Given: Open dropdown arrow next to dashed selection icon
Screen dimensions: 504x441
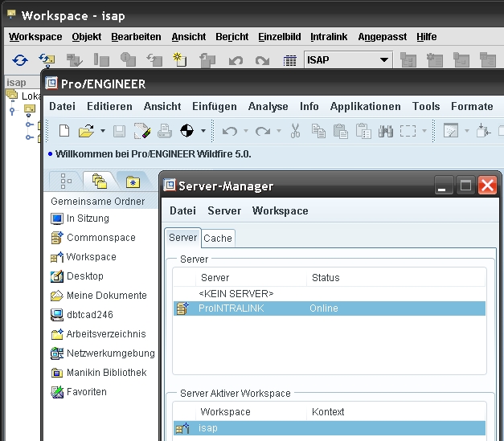Looking at the screenshot, I should [x=424, y=131].
